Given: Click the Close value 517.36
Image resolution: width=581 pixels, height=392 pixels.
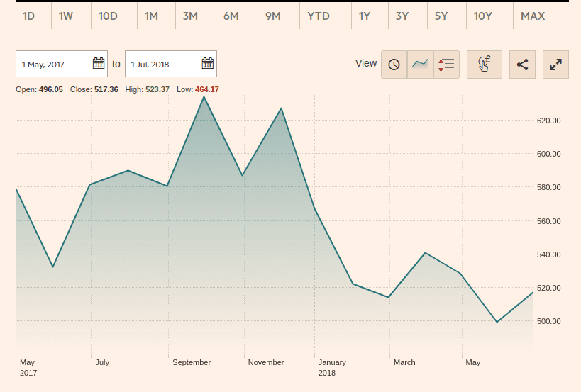Looking at the screenshot, I should tap(106, 89).
